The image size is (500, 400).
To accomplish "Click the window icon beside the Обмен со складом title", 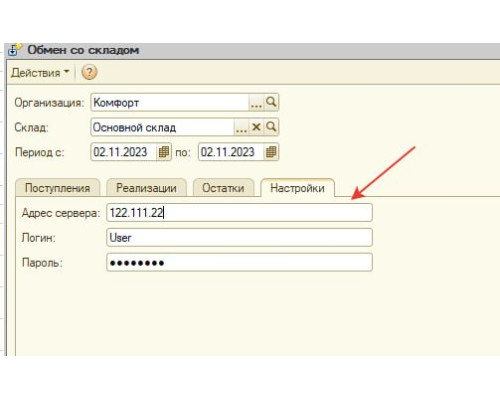I will 14,50.
